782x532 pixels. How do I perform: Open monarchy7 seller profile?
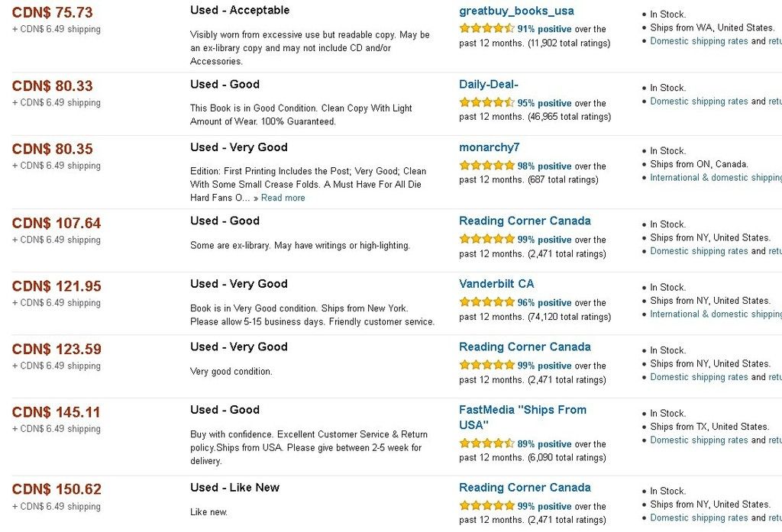click(x=490, y=147)
